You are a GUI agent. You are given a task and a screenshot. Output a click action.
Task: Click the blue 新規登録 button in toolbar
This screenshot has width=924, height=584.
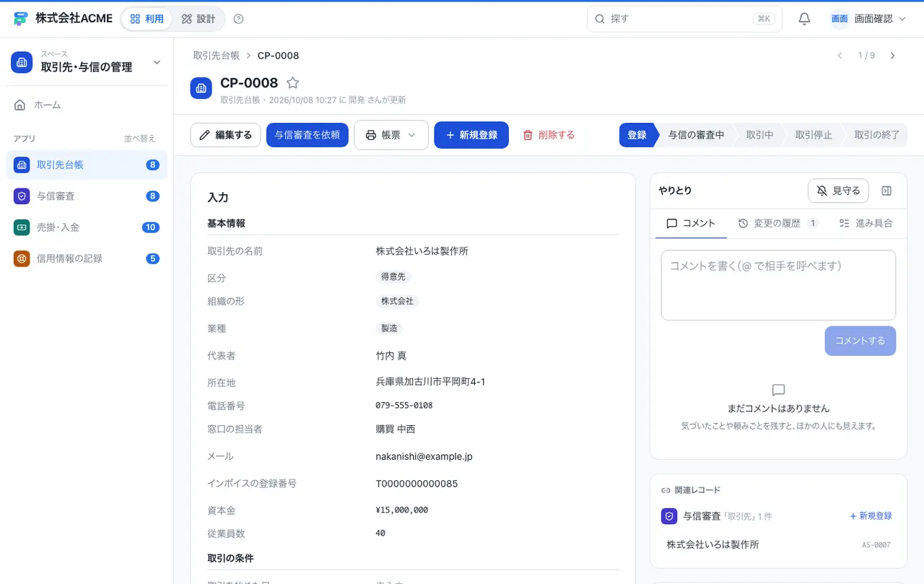coord(471,135)
